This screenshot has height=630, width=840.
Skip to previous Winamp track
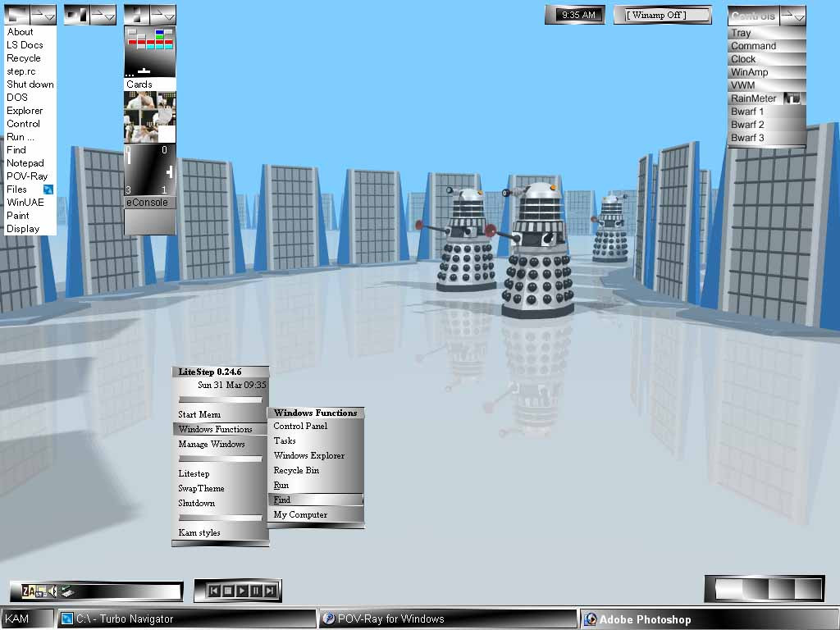tap(214, 591)
